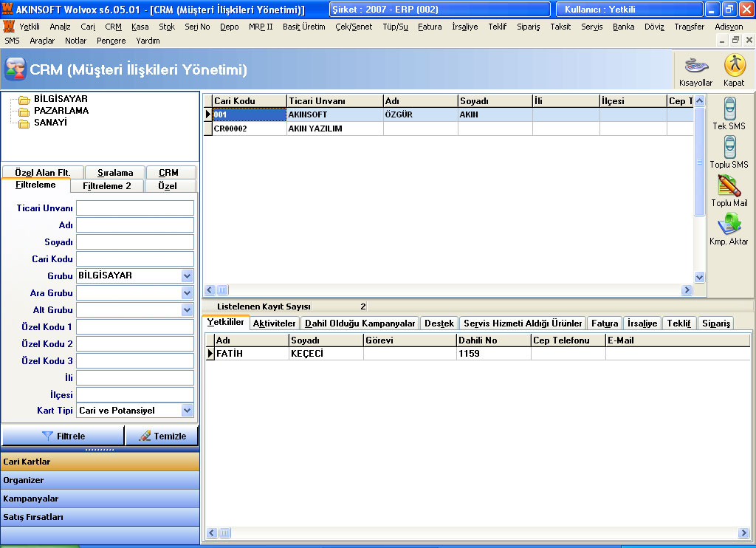Expand the Grubu dropdown
756x548 pixels.
point(187,276)
